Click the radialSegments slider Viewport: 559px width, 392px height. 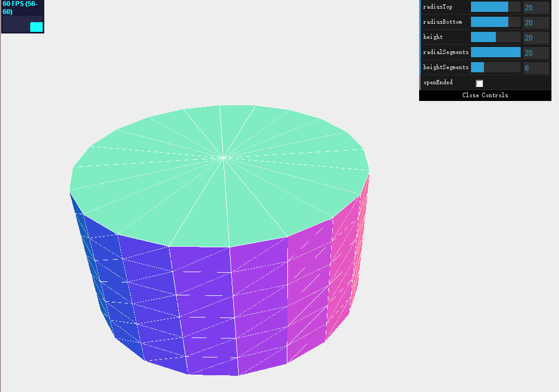pos(495,52)
